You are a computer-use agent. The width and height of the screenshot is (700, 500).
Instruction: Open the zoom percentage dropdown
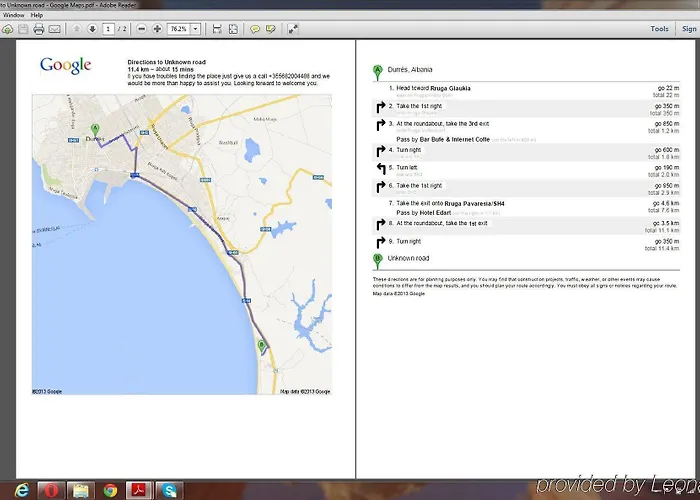pos(195,30)
